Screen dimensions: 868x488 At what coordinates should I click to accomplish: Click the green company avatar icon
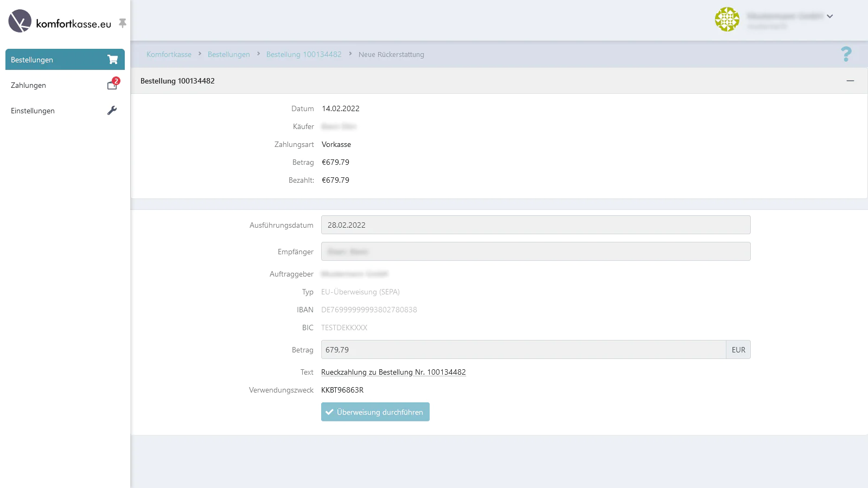click(x=727, y=20)
